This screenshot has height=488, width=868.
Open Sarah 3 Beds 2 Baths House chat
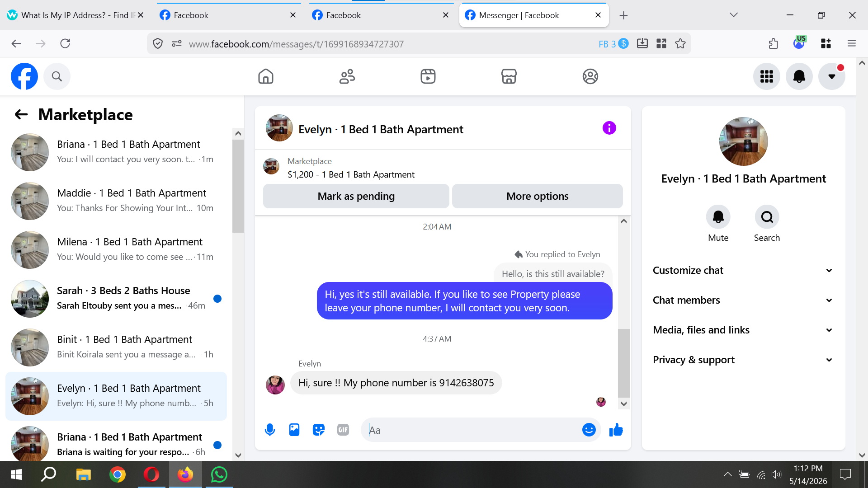coord(116,299)
